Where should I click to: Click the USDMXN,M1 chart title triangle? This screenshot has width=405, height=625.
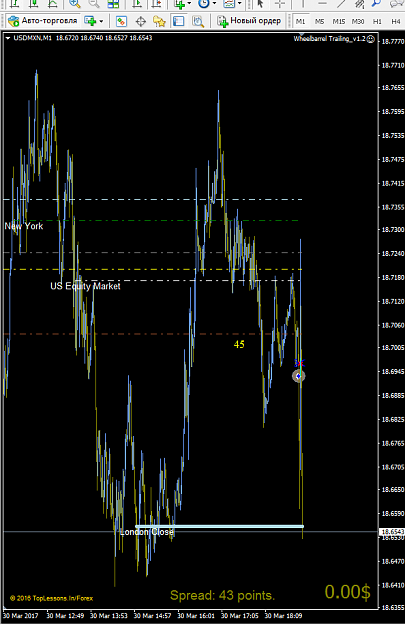(8, 38)
